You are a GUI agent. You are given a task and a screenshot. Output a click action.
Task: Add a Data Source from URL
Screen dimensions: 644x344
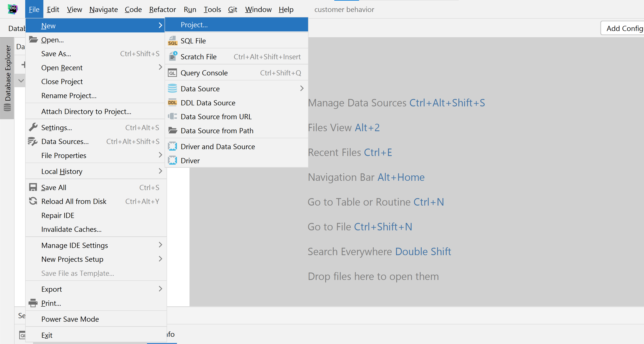[216, 116]
